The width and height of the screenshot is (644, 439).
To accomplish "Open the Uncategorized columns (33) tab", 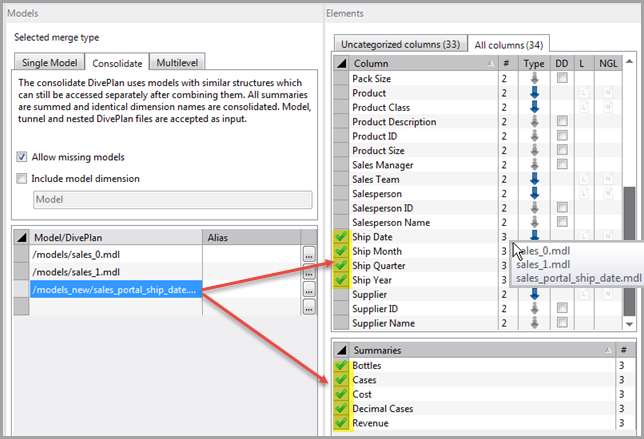I will pos(400,44).
